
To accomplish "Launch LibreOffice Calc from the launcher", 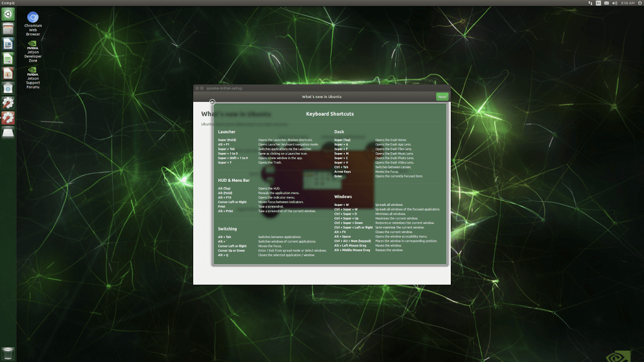I will pos(8,58).
